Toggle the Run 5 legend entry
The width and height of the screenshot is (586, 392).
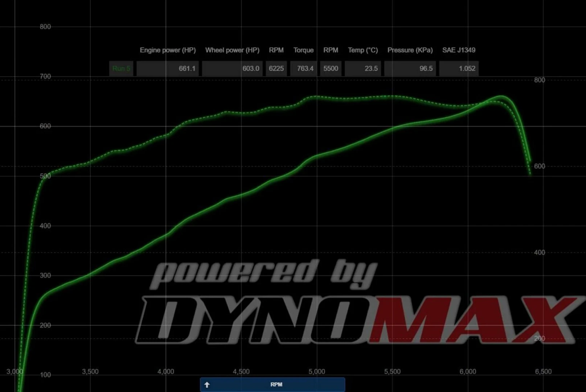click(x=121, y=69)
